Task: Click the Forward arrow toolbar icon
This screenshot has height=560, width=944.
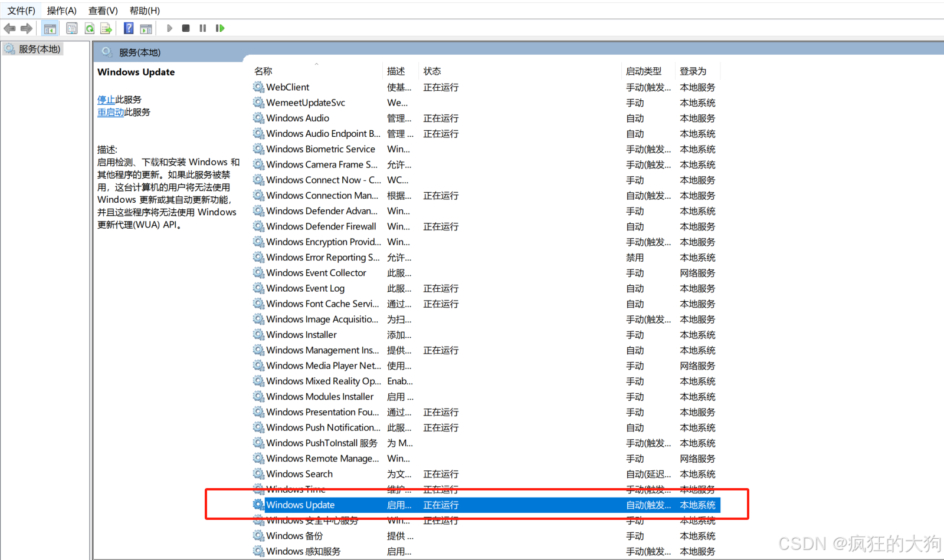Action: click(27, 28)
